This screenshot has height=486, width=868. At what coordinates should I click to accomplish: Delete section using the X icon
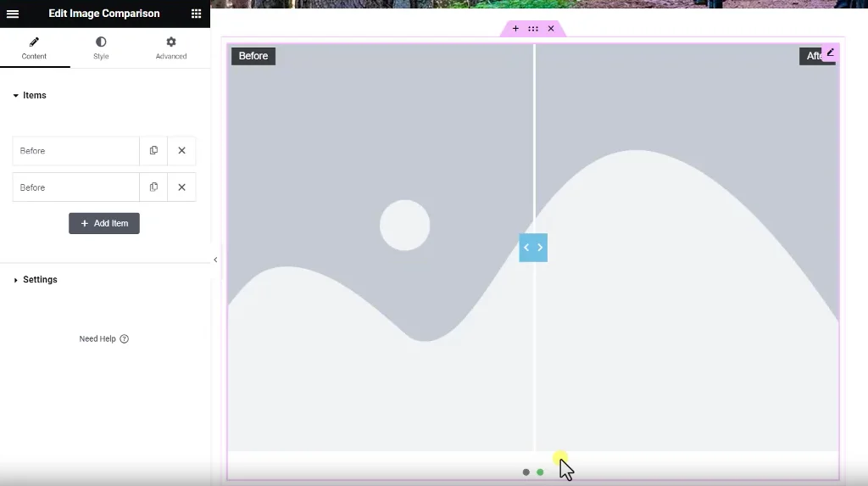click(551, 29)
